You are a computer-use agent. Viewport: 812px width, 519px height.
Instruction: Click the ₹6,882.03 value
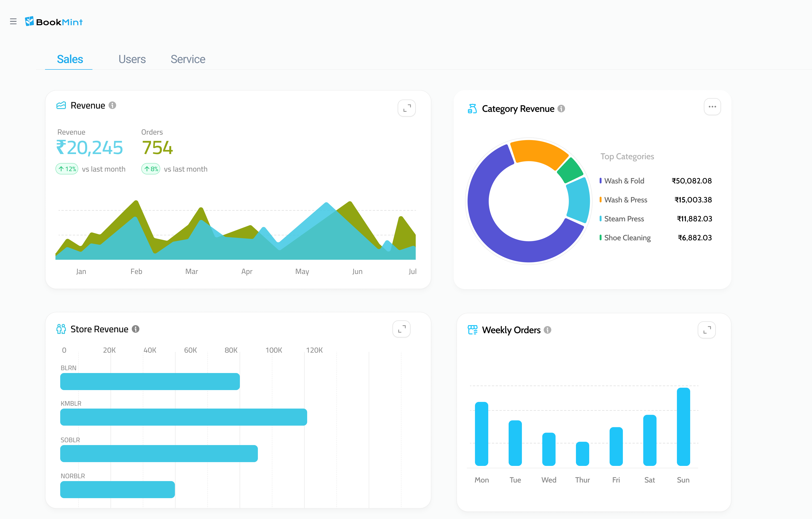point(695,238)
